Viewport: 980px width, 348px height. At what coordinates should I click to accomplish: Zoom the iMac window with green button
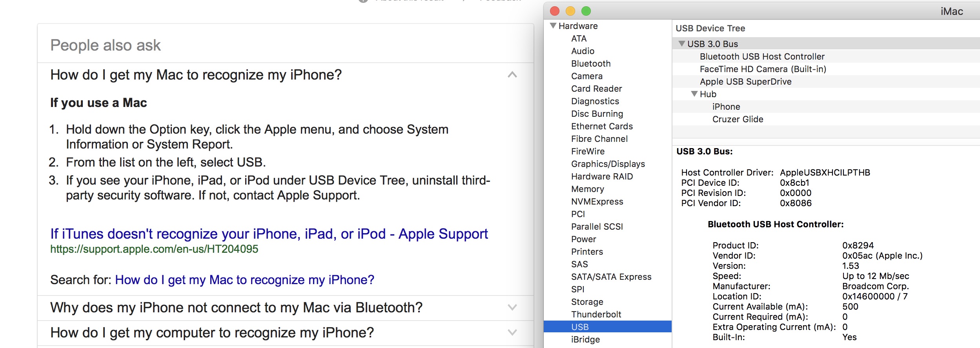pos(586,11)
